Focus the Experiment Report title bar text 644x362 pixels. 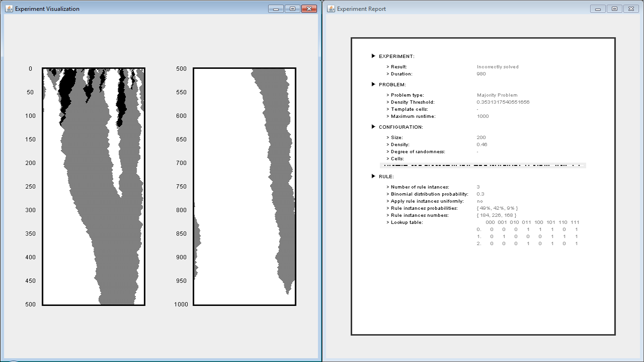(361, 9)
